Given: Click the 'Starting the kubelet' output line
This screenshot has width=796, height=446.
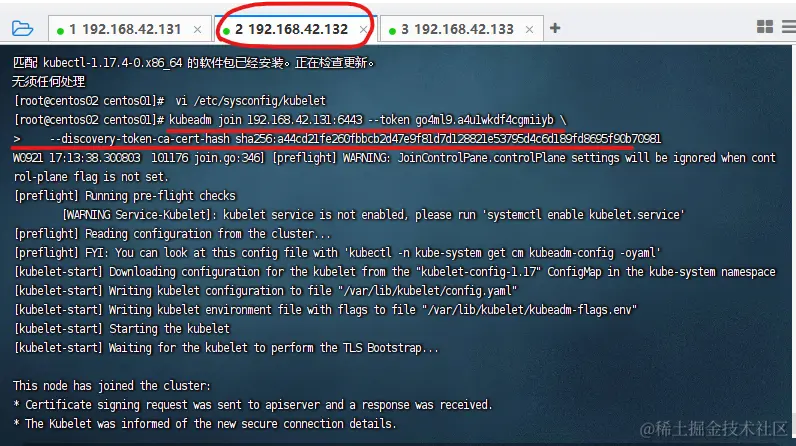Looking at the screenshot, I should point(122,329).
